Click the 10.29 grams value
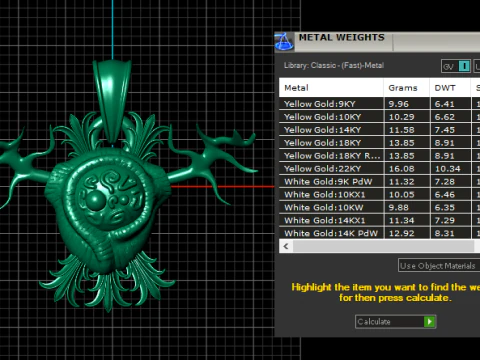Screen dimensions: 480x360 (x=402, y=117)
